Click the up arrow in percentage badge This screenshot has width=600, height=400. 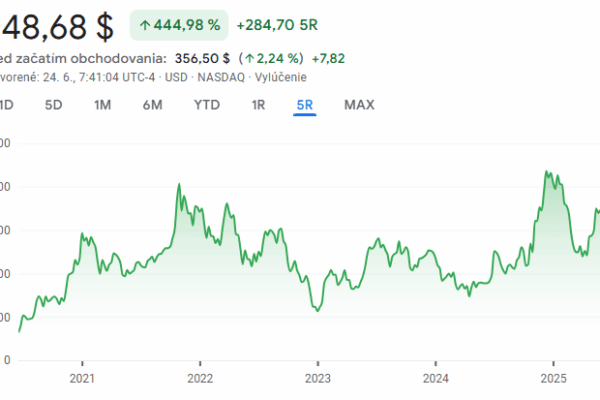pyautogui.click(x=145, y=26)
